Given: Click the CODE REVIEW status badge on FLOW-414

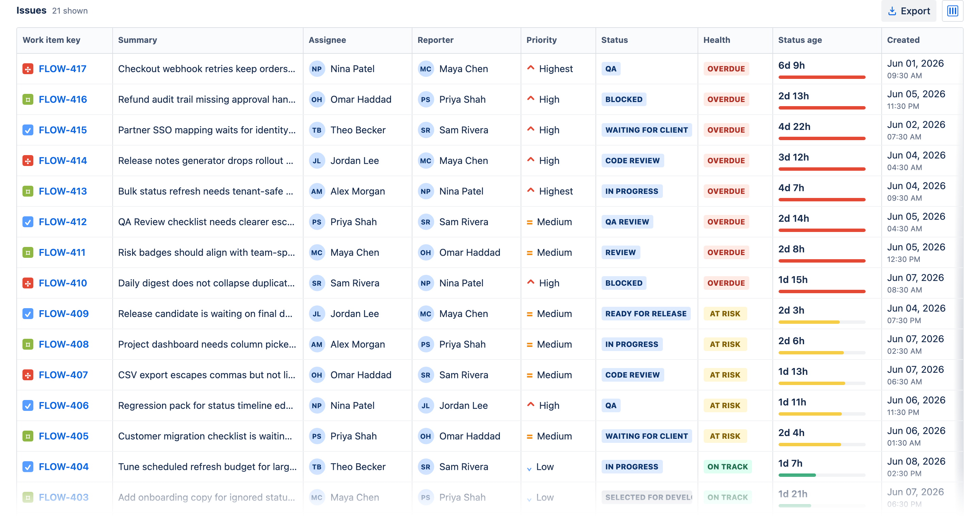Looking at the screenshot, I should [632, 161].
